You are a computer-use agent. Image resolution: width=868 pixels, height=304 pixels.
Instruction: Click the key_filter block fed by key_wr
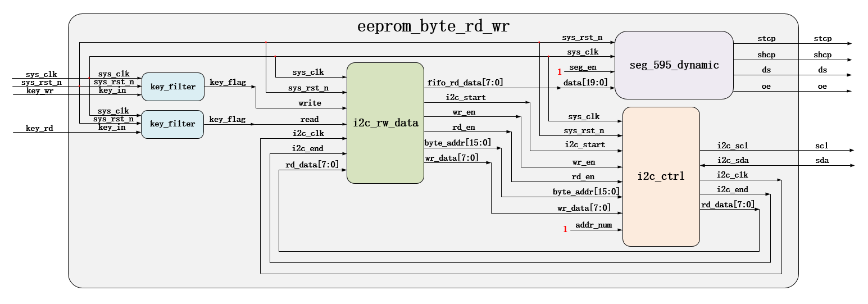point(173,87)
